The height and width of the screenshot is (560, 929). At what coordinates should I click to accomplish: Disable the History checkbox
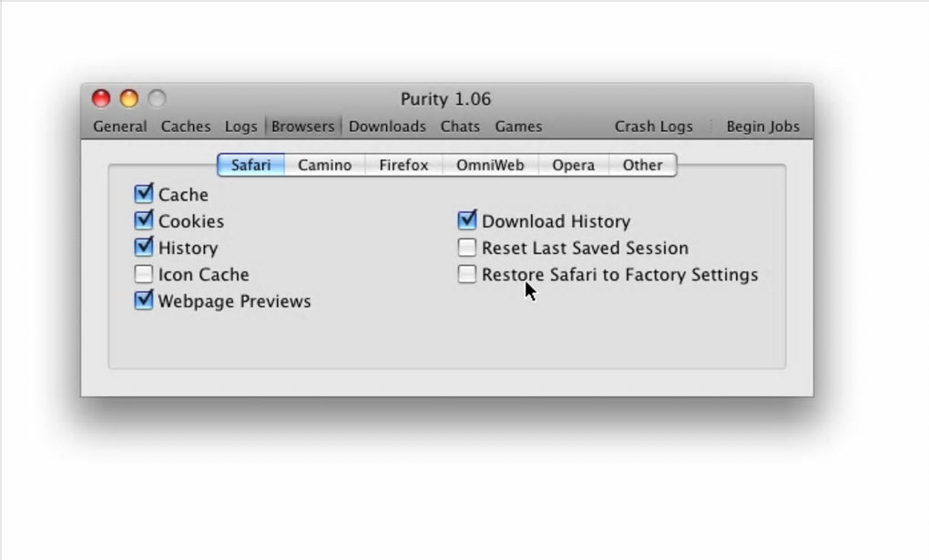(143, 247)
